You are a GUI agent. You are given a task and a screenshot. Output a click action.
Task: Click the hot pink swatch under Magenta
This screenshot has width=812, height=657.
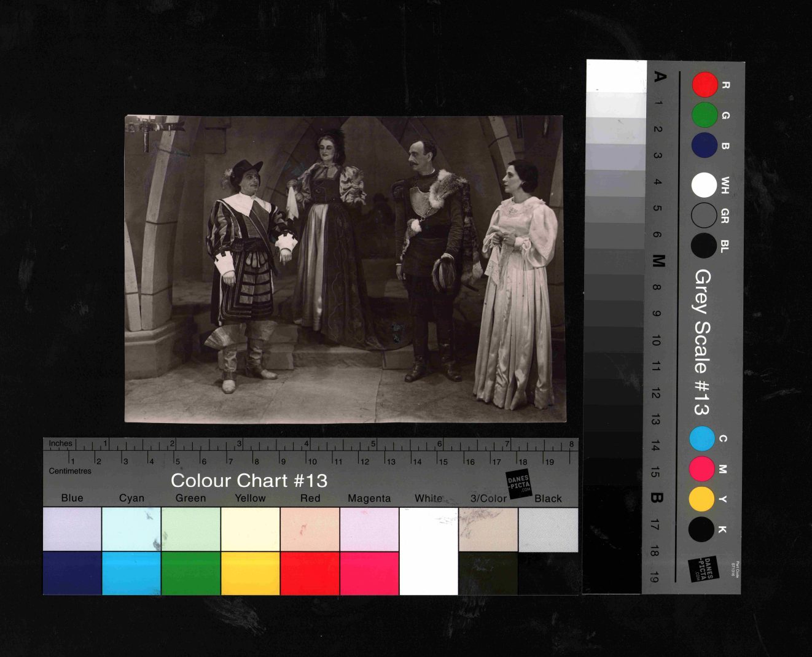(369, 573)
